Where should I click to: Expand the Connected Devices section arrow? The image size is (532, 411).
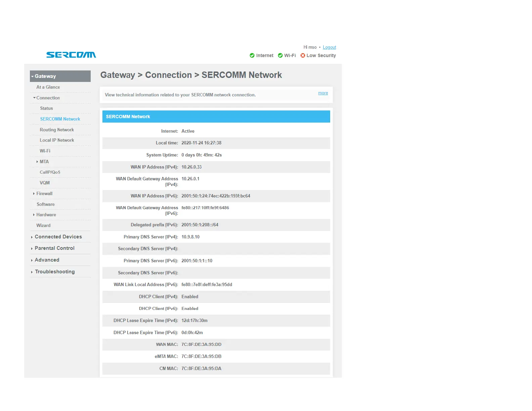pos(32,237)
